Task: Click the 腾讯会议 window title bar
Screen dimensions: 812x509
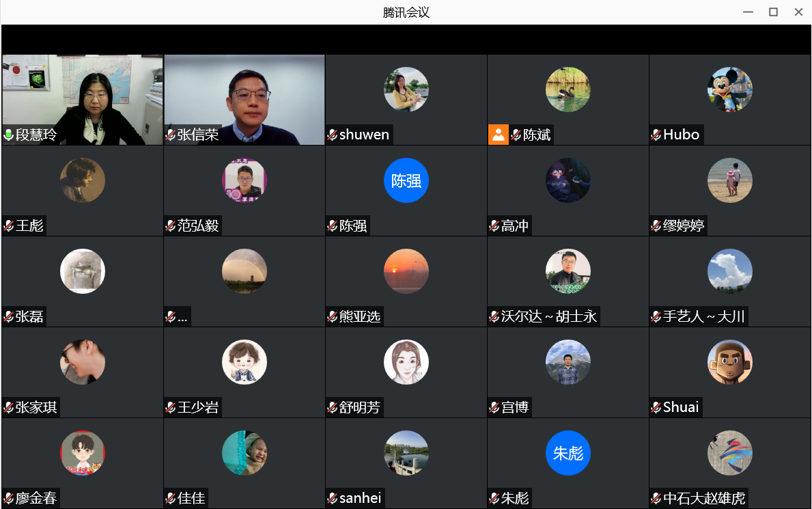Action: coord(406,12)
